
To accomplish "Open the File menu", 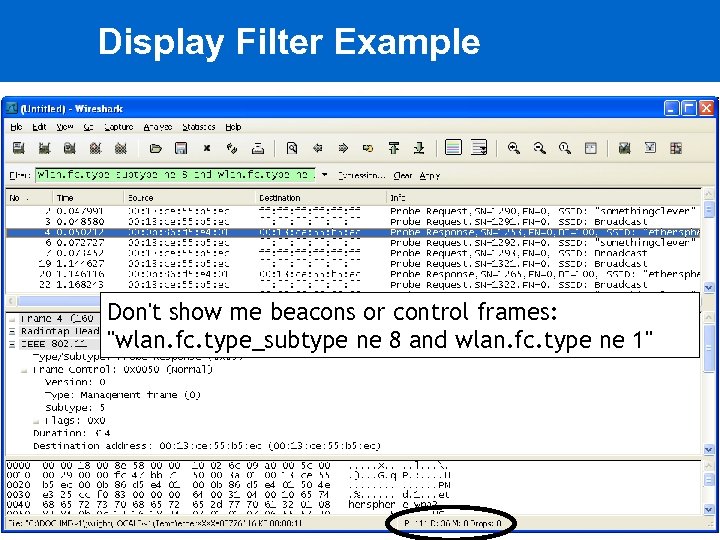I will (x=16, y=127).
